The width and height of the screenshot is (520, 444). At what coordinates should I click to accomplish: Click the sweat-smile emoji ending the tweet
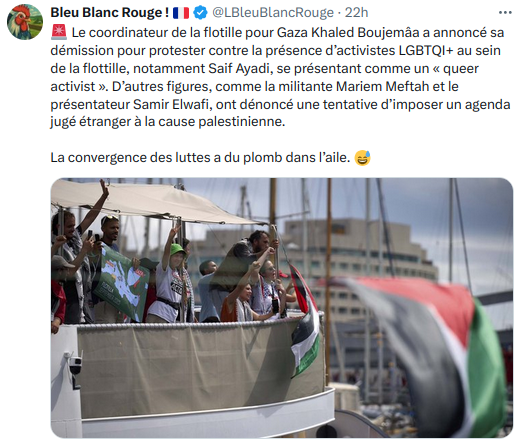(x=363, y=158)
